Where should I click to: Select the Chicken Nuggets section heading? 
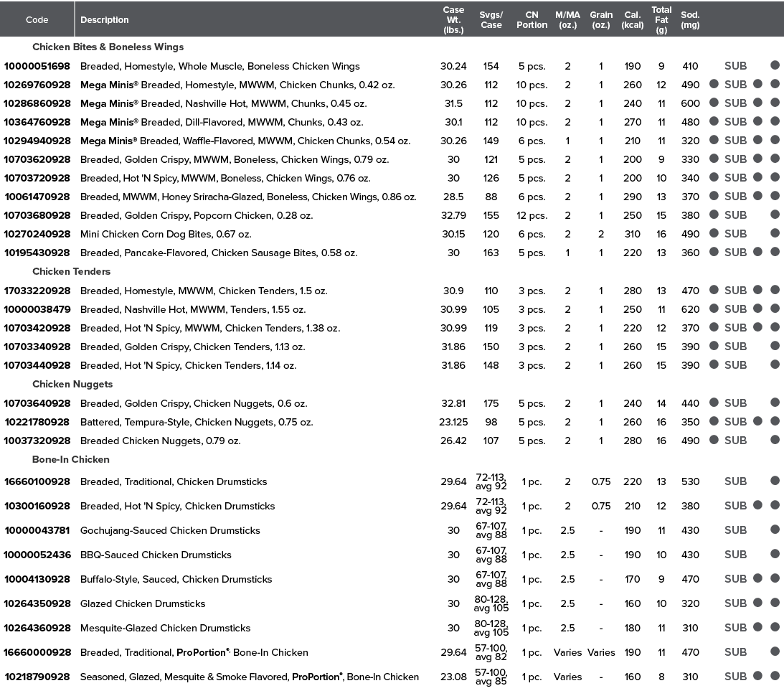point(72,384)
